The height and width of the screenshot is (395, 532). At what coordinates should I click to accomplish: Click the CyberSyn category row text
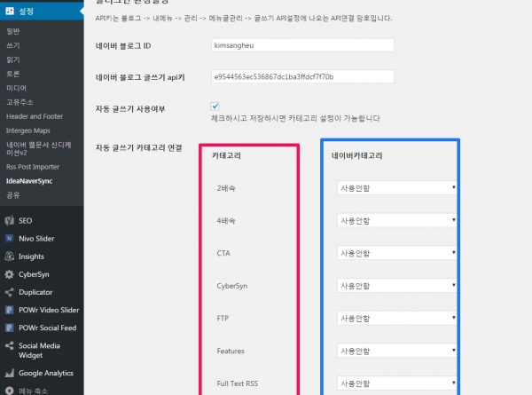232,286
